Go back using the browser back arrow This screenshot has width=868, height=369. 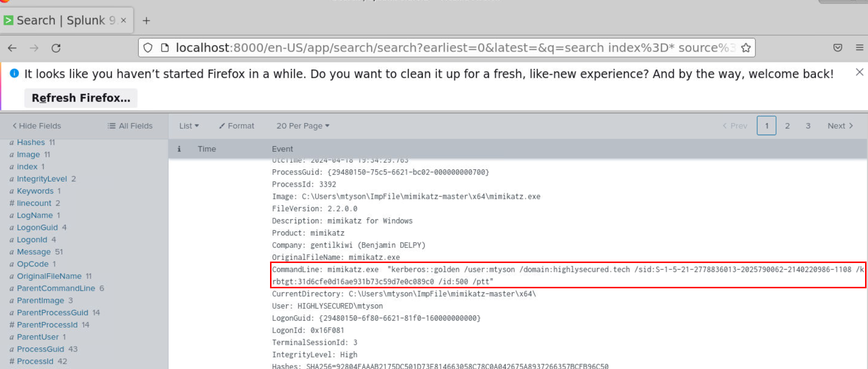(12, 48)
